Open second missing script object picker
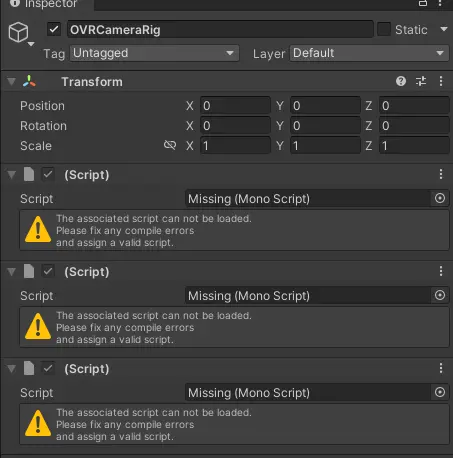This screenshot has height=458, width=453. (440, 295)
